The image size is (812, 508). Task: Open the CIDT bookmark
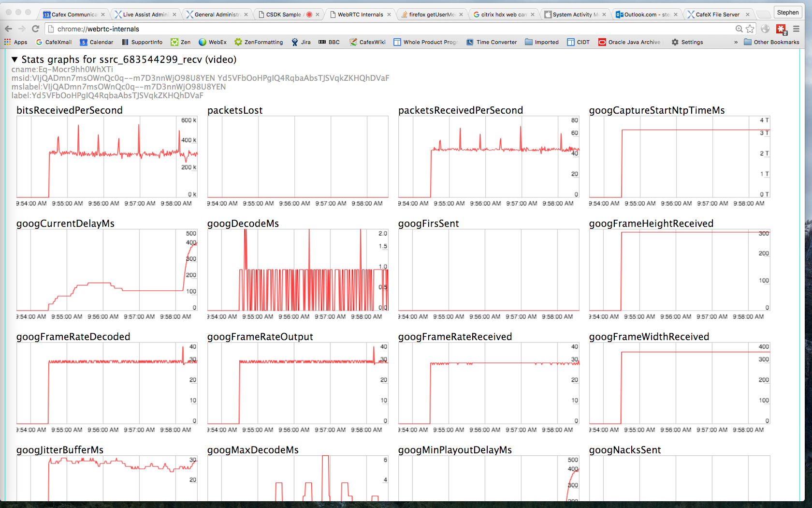(578, 42)
